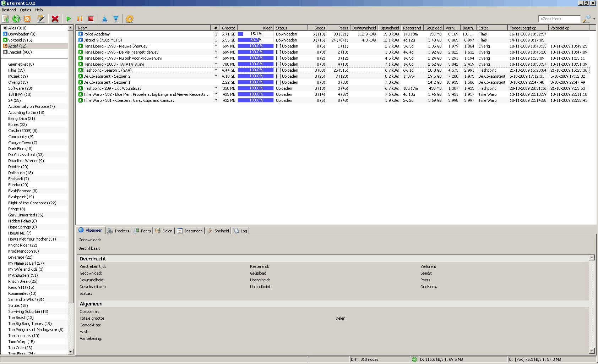Click the icon beside Hans Liberg Nieuwe Show
Screen dimensions: 598x364
pos(80,46)
